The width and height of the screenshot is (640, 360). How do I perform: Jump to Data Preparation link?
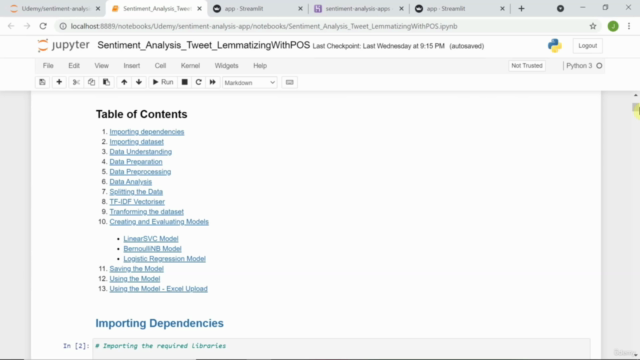pos(136,162)
